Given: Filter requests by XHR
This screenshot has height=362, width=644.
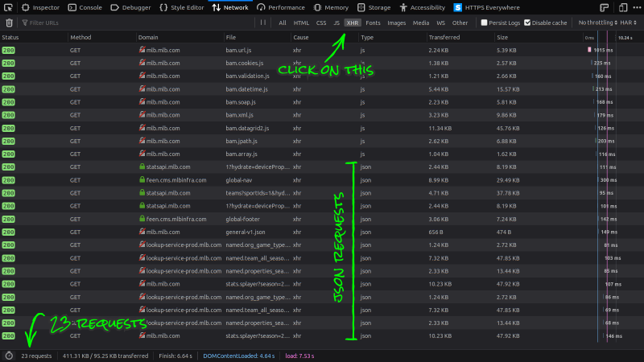Looking at the screenshot, I should pos(353,23).
